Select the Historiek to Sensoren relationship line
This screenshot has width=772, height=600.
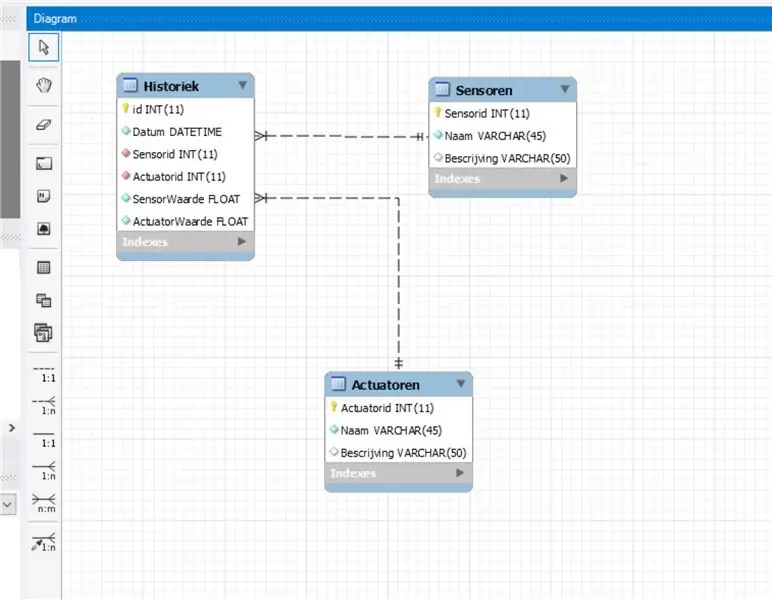[341, 136]
